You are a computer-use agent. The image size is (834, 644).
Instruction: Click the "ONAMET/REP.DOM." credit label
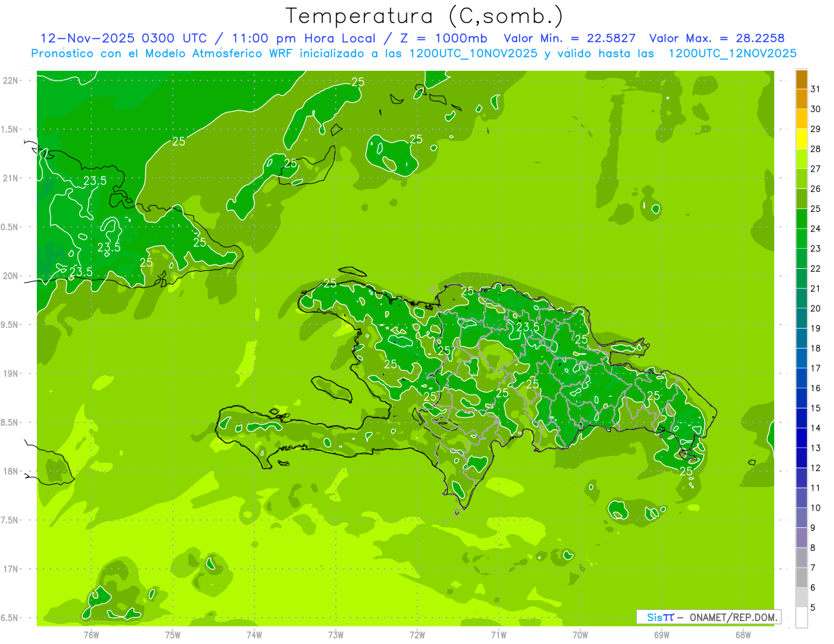(733, 617)
